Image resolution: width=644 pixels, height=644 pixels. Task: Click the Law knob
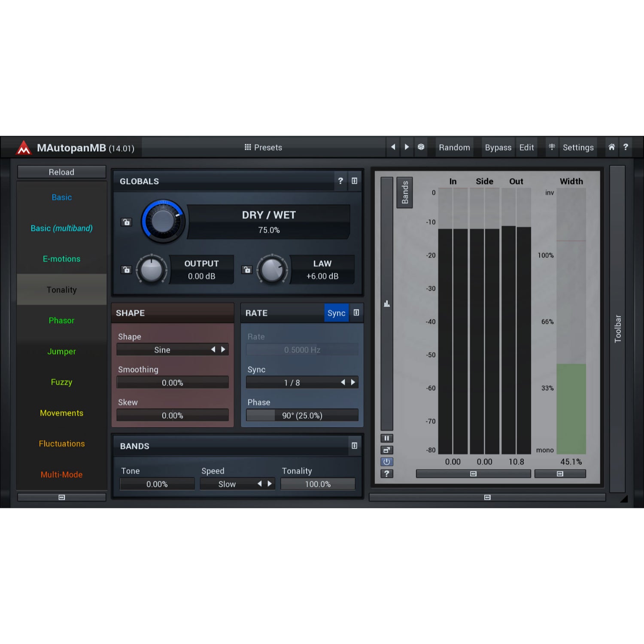[x=272, y=270]
